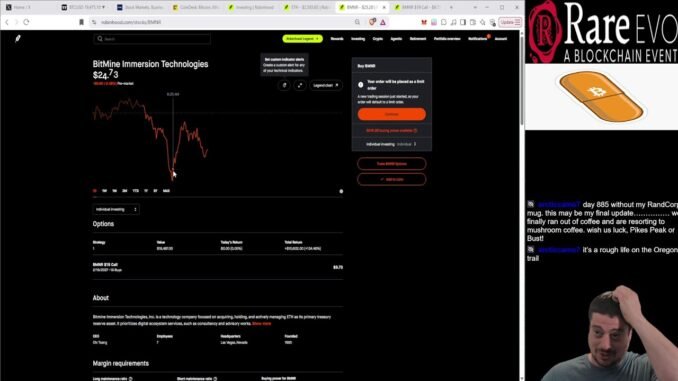Open the Account menu
Image resolution: width=678 pixels, height=381 pixels.
pyautogui.click(x=501, y=39)
